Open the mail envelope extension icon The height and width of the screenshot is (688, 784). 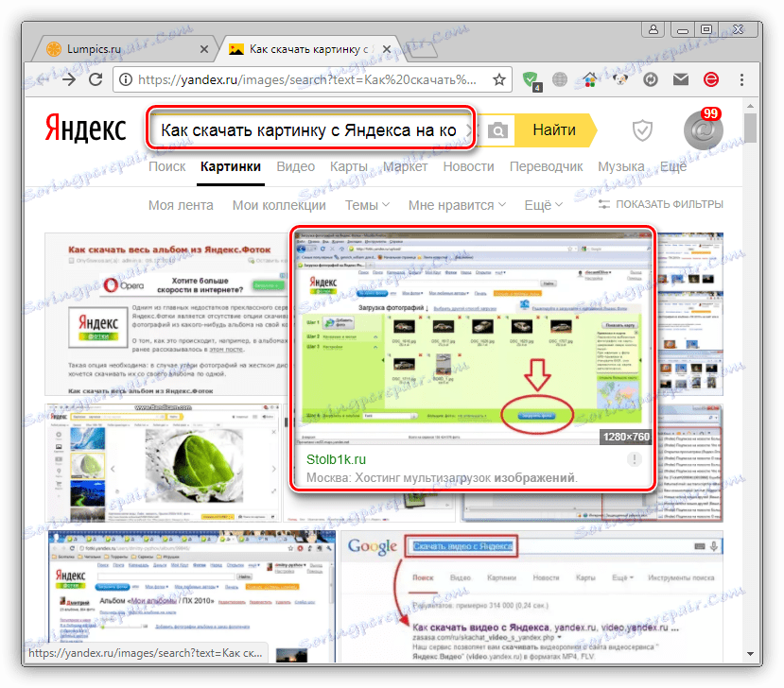coord(681,81)
